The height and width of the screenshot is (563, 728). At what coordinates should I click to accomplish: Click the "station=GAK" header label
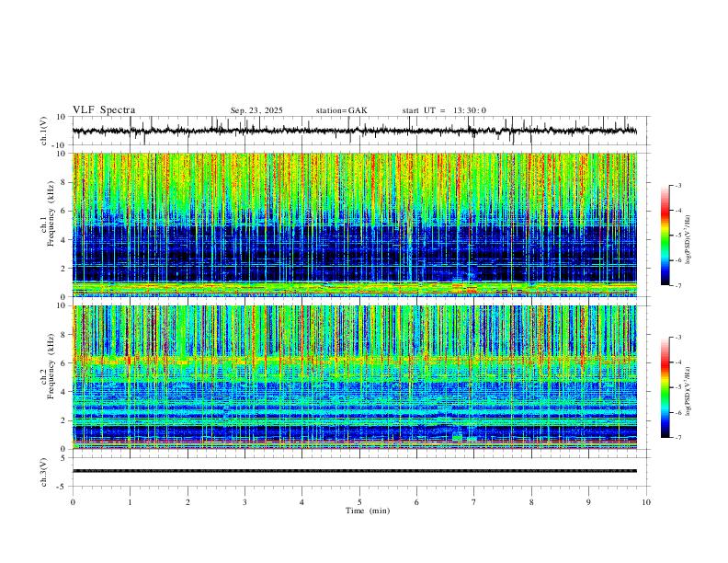click(x=341, y=110)
